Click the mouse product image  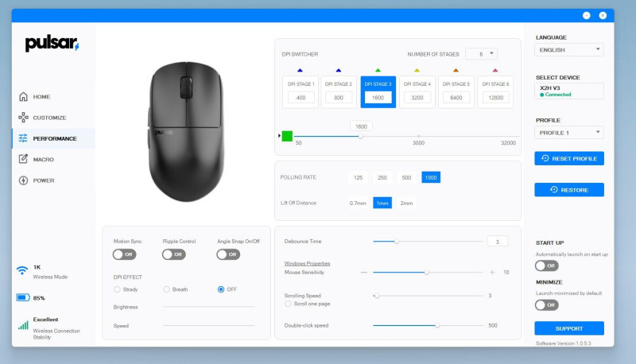point(186,132)
